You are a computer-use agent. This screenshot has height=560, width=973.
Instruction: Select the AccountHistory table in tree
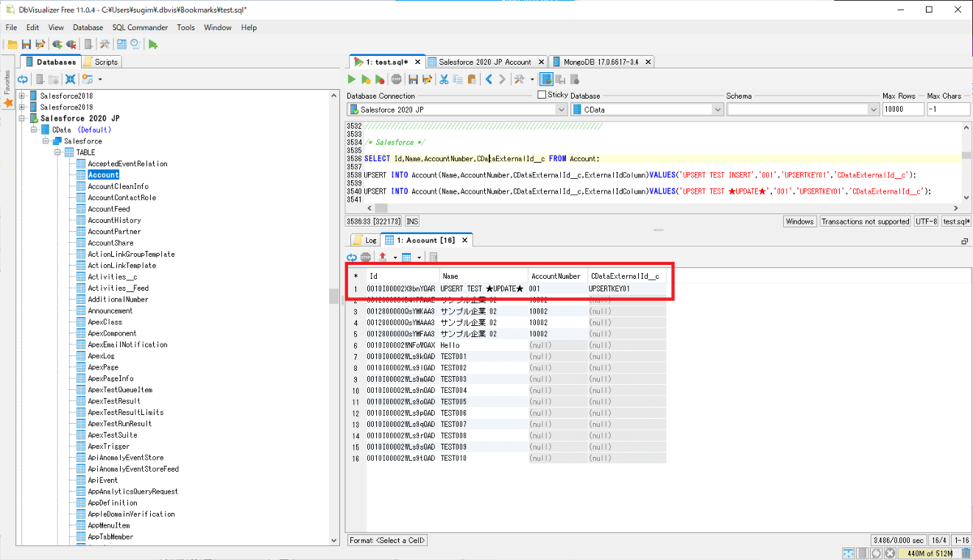click(114, 220)
